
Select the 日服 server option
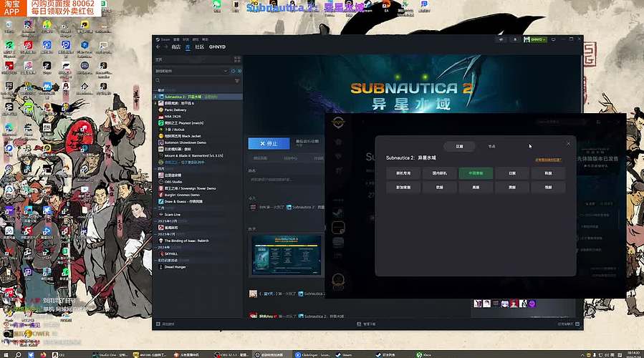pyautogui.click(x=511, y=173)
